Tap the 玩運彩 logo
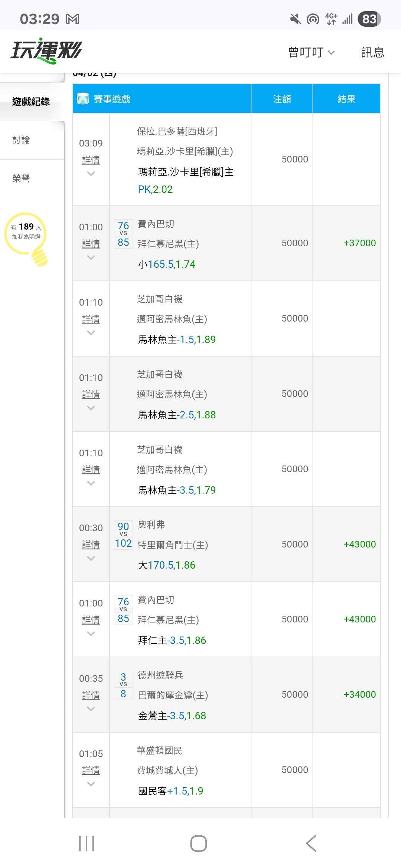The width and height of the screenshot is (401, 868). (46, 51)
